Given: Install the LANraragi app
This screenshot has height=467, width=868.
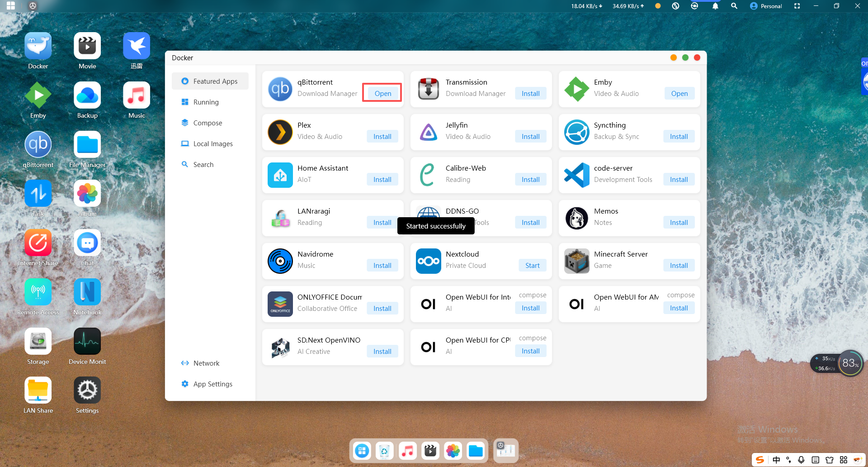Looking at the screenshot, I should (x=382, y=223).
